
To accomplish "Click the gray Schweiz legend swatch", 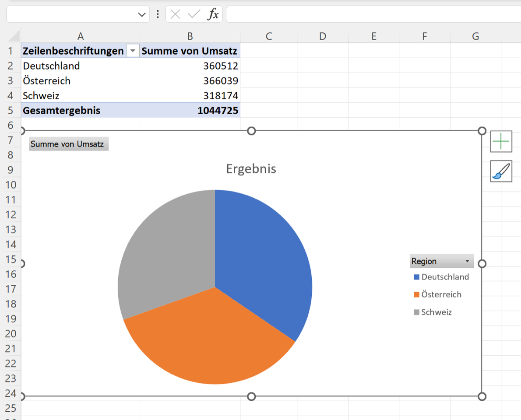I will (416, 312).
